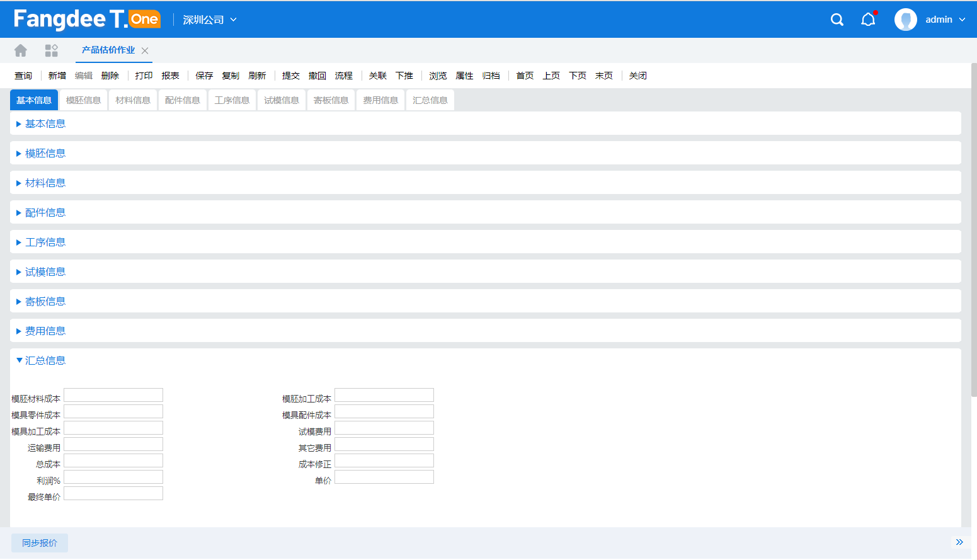Expand the 工序信息 section

click(x=45, y=242)
